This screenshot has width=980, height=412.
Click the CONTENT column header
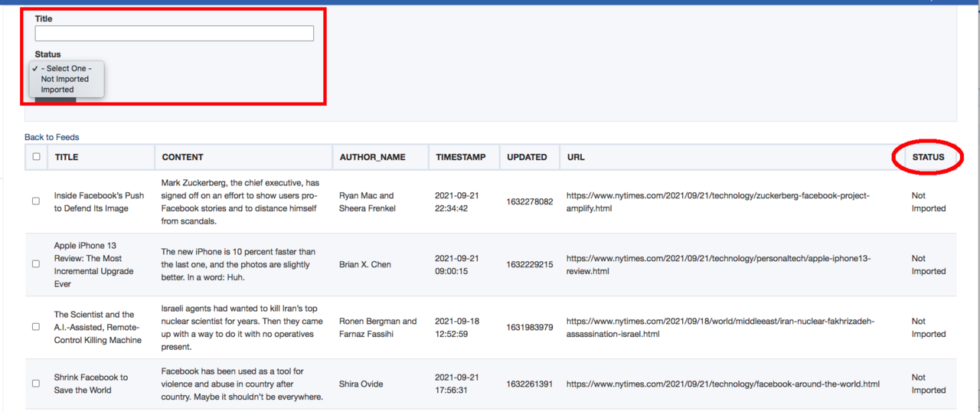click(x=182, y=157)
